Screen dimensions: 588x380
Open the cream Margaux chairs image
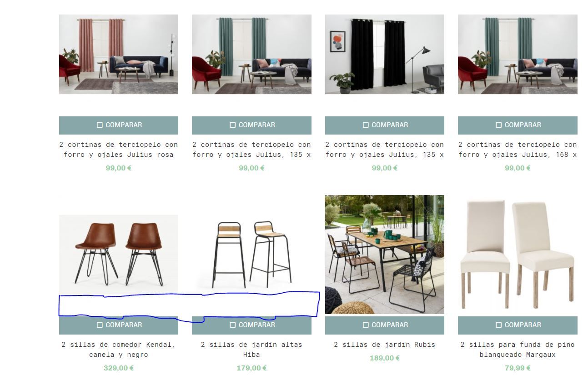pyautogui.click(x=518, y=255)
